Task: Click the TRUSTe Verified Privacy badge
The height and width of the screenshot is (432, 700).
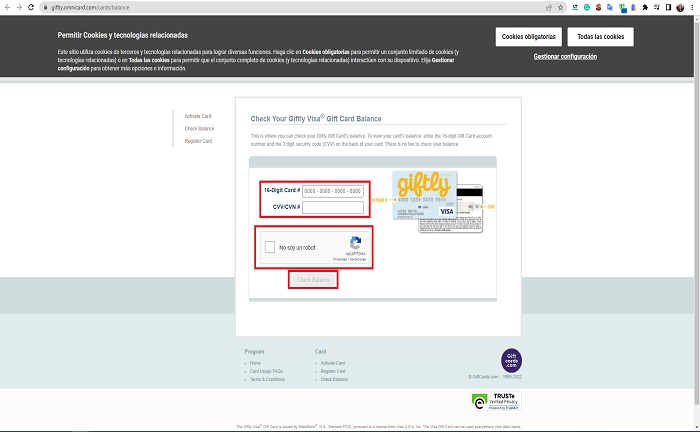Action: pyautogui.click(x=496, y=401)
